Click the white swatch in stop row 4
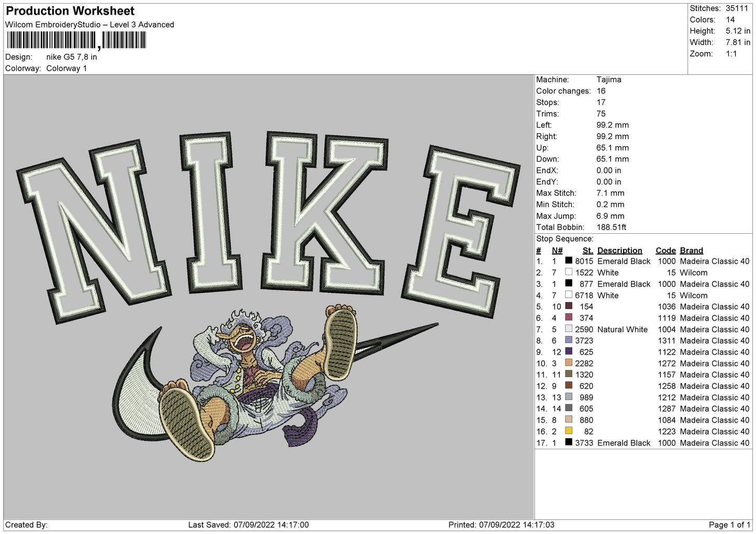The height and width of the screenshot is (534, 756). 569,294
